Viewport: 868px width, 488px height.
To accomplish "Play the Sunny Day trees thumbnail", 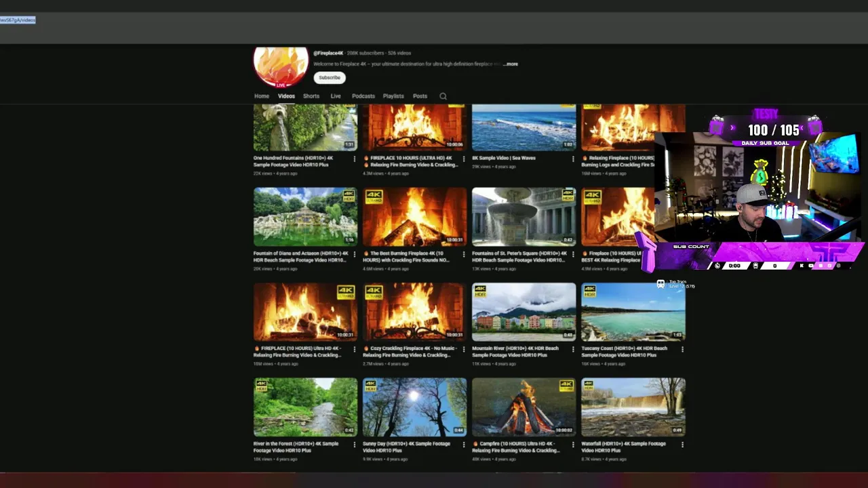I will pos(414,407).
